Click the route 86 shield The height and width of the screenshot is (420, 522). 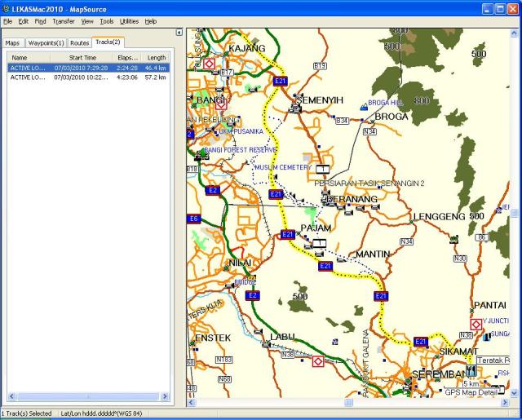point(482,237)
